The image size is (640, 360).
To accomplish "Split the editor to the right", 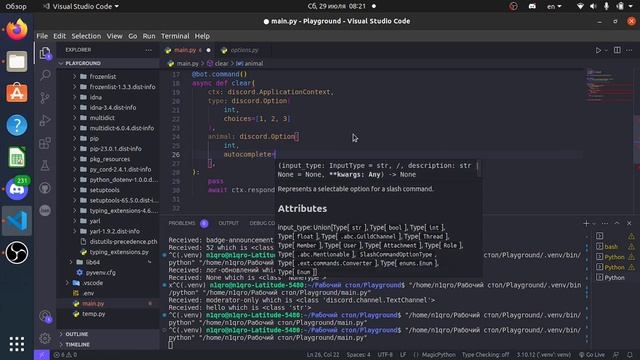I will pos(617,50).
